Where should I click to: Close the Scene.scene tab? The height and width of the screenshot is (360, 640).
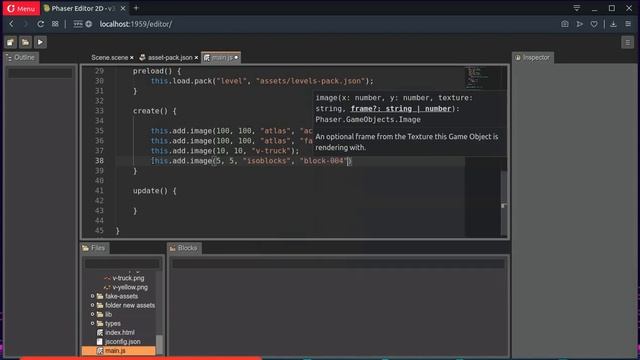coord(131,58)
